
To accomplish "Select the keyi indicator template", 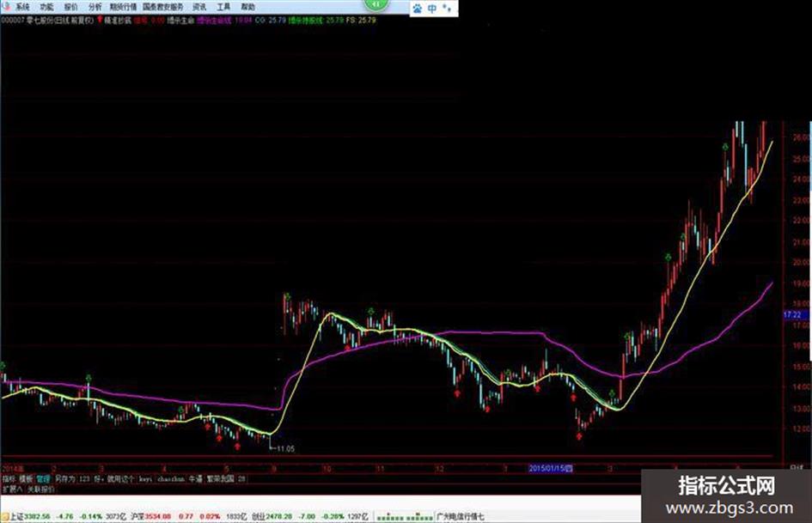I will click(x=145, y=479).
